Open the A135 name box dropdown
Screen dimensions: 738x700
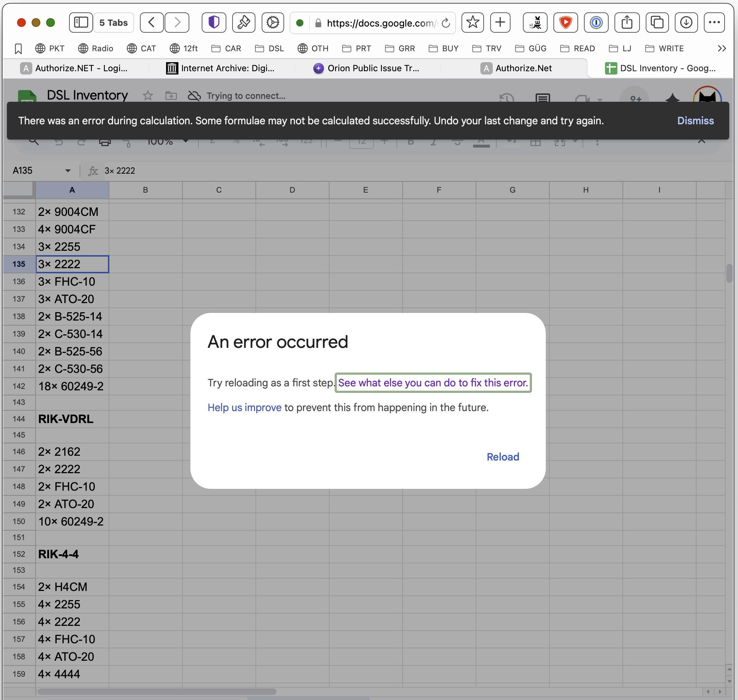[68, 170]
